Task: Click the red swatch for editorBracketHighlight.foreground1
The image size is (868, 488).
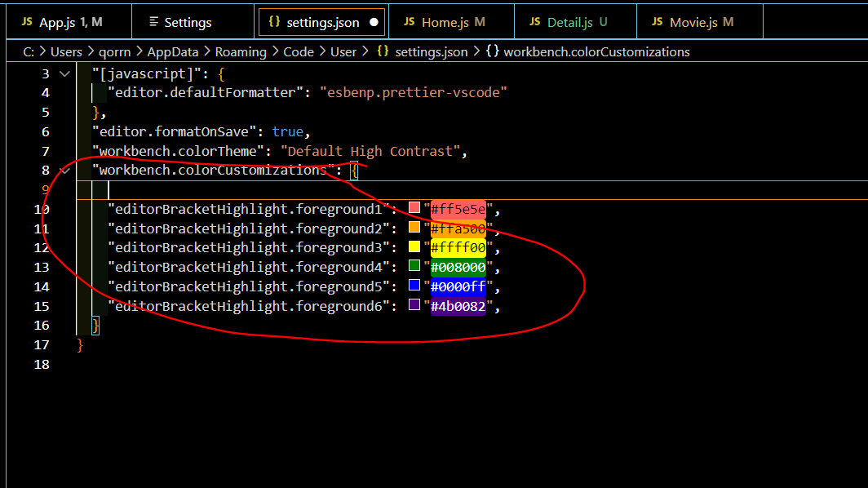Action: point(414,209)
